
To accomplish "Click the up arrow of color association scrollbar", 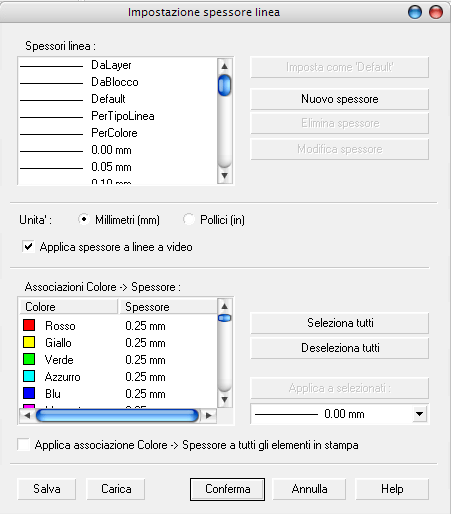I will click(225, 306).
